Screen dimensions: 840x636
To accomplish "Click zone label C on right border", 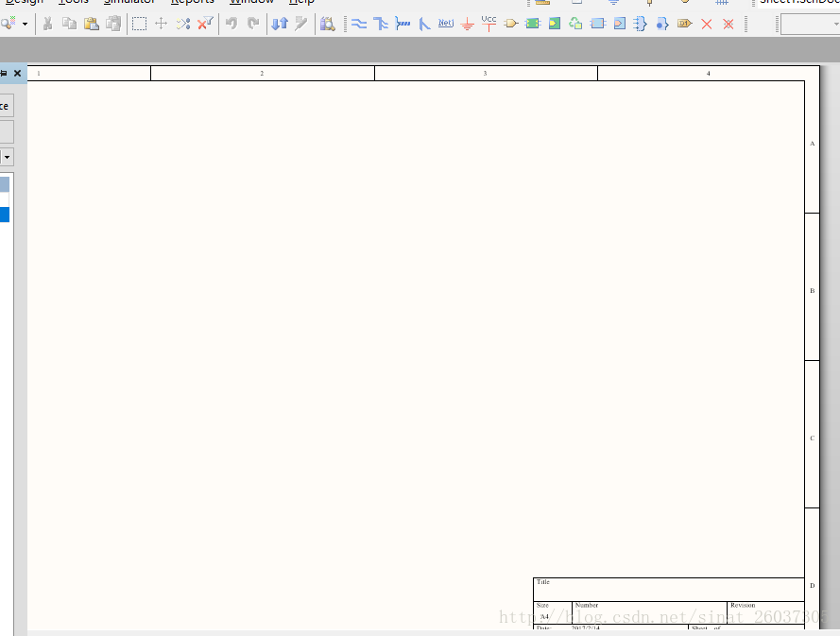I will [813, 438].
